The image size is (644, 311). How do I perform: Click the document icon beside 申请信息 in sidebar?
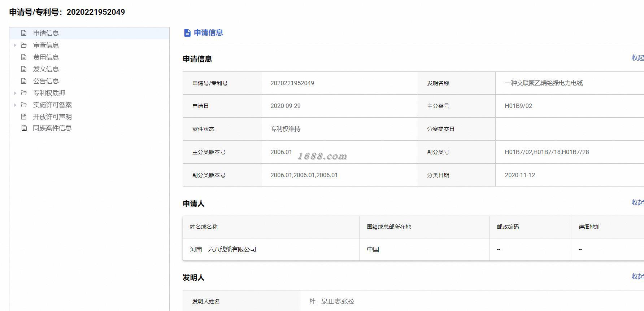[24, 33]
